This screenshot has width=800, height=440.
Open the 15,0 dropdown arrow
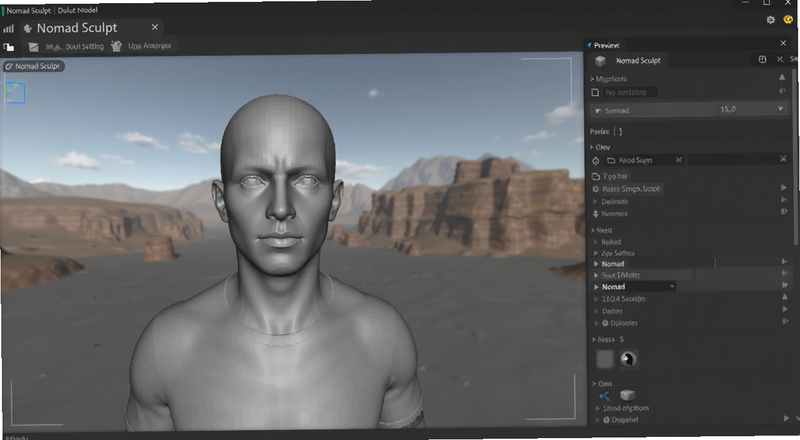coord(780,109)
